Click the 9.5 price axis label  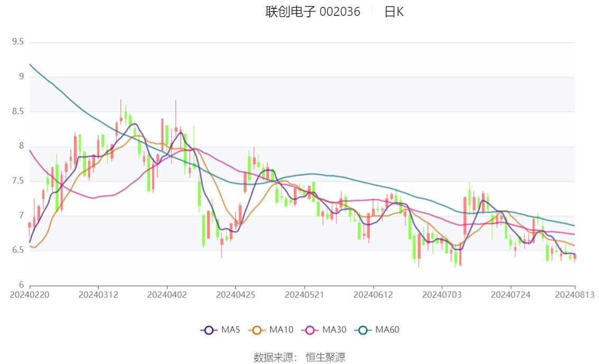[18, 42]
